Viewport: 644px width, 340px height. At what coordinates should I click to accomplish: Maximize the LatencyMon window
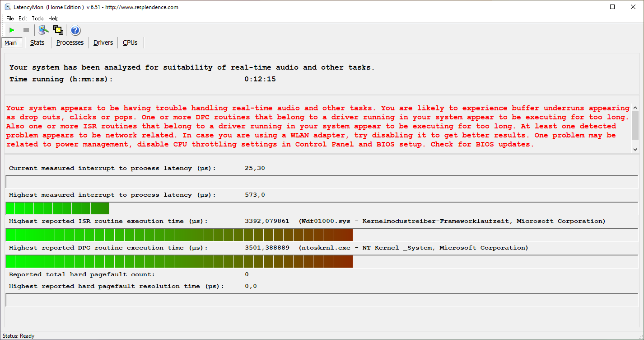click(x=612, y=7)
